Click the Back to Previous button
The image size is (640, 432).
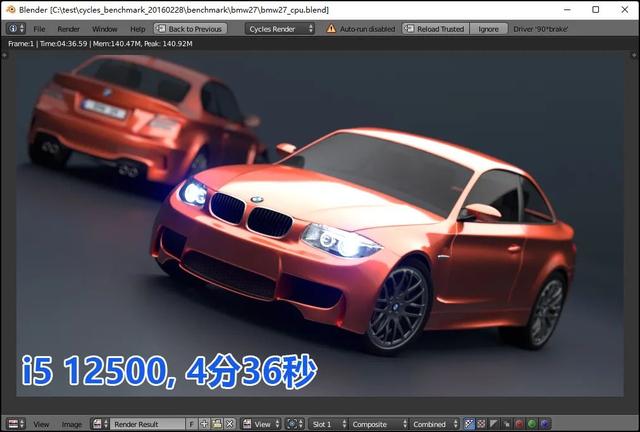(190, 29)
